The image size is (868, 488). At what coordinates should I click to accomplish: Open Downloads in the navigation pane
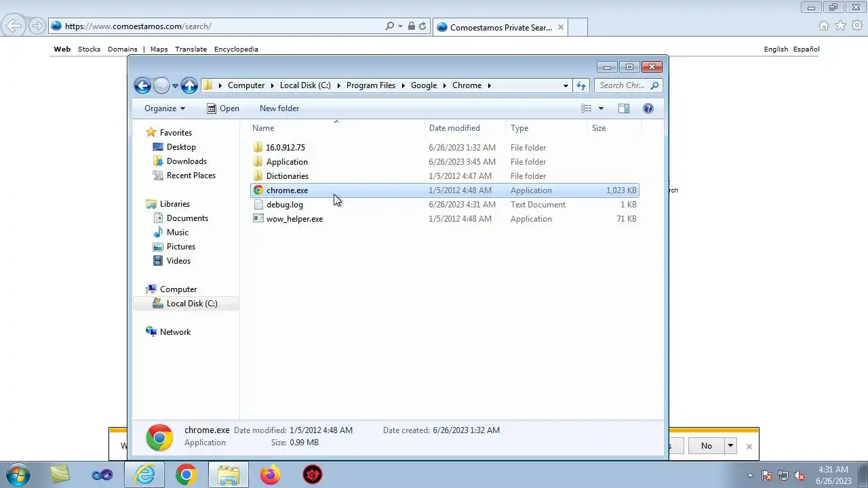point(186,161)
